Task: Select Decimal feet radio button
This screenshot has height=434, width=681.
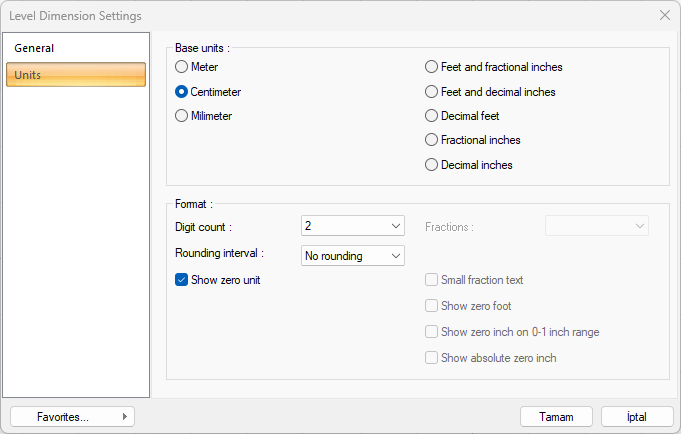Action: tap(432, 116)
